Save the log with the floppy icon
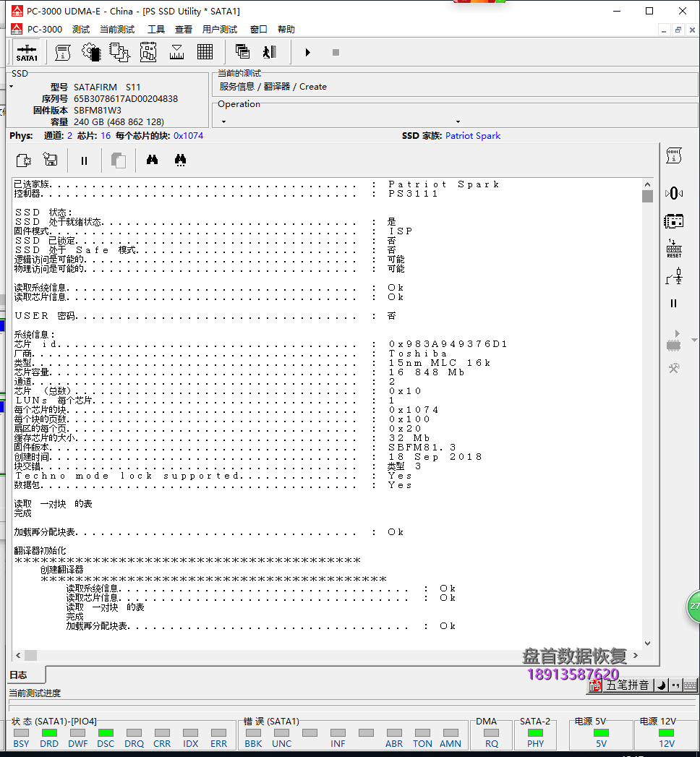The width and height of the screenshot is (700, 757). click(50, 159)
